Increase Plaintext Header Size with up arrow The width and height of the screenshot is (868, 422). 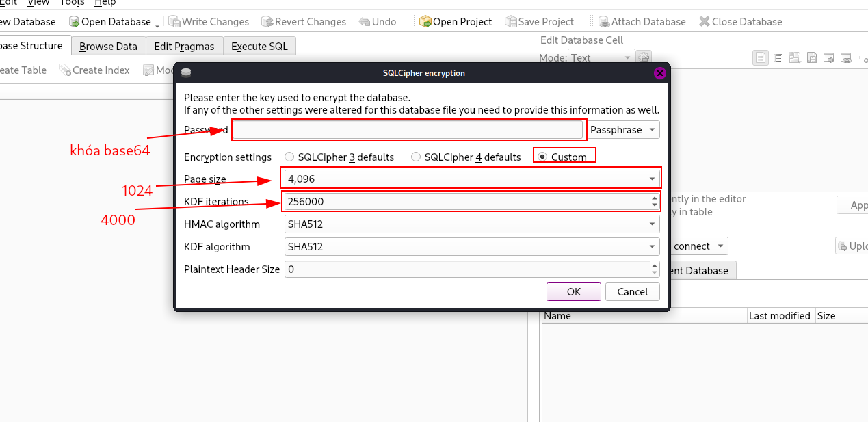coord(655,265)
